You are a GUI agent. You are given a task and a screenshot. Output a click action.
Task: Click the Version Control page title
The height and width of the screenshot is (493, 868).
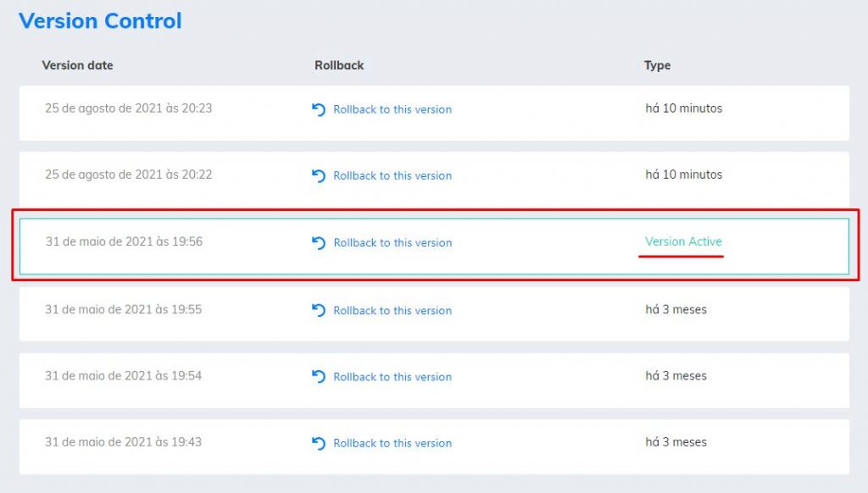click(100, 21)
